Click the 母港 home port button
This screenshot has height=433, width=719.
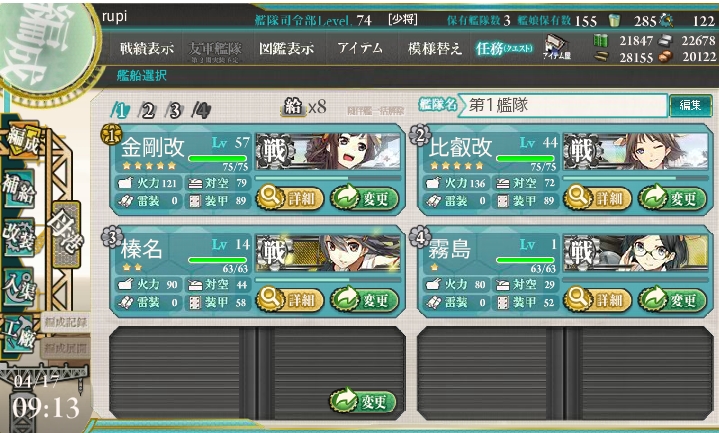click(66, 233)
